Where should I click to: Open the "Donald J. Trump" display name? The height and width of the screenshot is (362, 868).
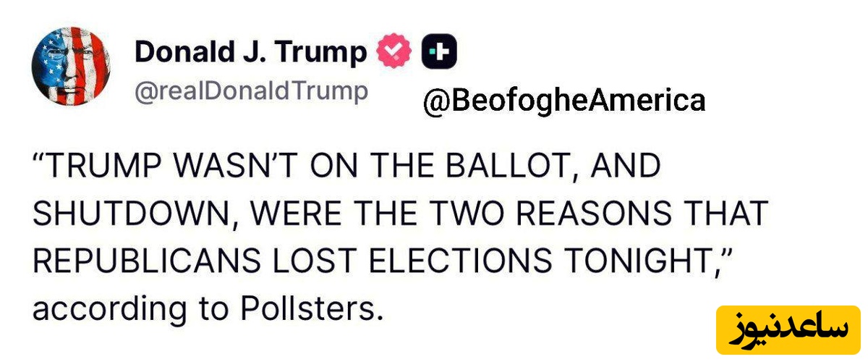click(x=250, y=53)
